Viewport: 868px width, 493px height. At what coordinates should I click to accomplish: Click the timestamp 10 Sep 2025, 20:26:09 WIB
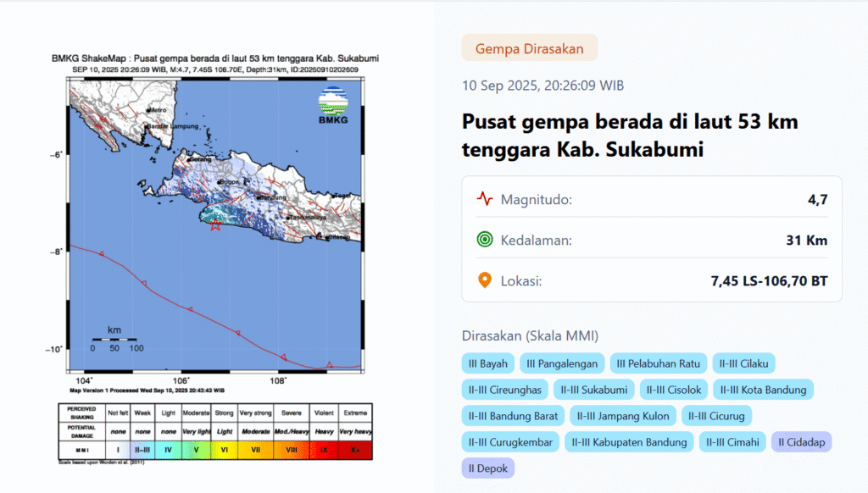542,86
